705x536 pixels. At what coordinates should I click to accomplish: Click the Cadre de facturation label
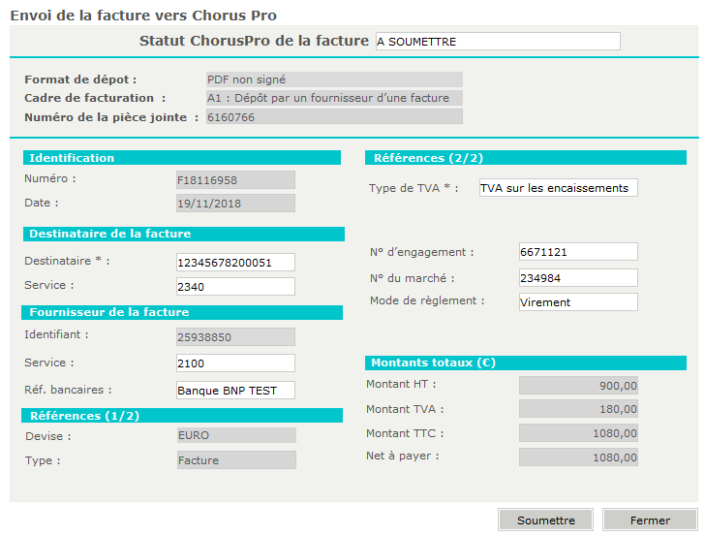(95, 98)
